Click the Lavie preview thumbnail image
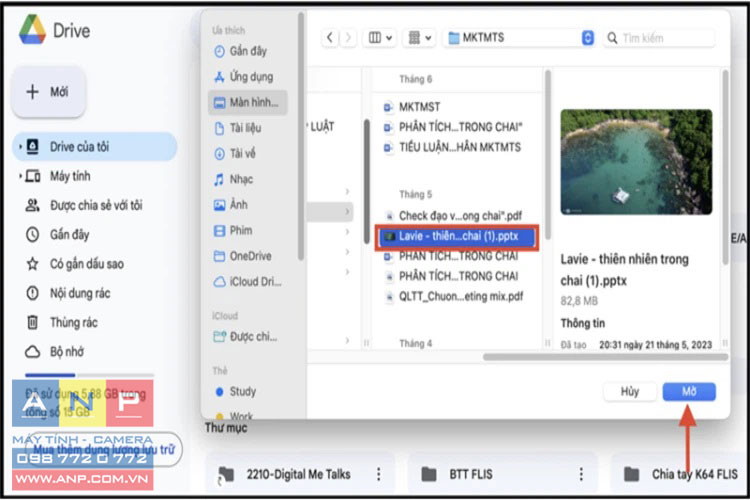The image size is (750, 500). pyautogui.click(x=636, y=162)
